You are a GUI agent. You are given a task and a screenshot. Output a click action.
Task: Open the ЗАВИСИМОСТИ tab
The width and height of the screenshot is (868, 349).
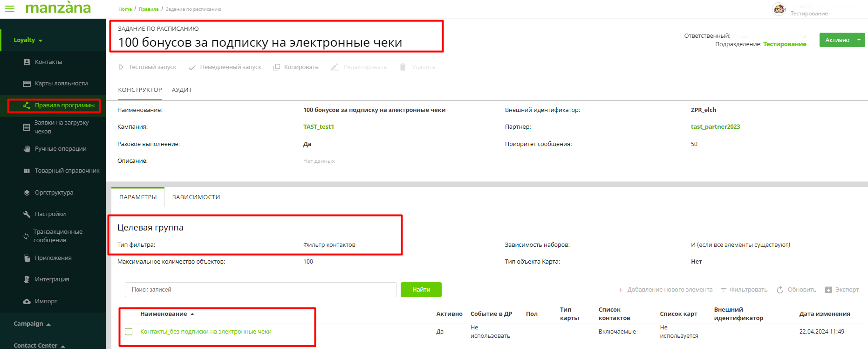pos(196,197)
